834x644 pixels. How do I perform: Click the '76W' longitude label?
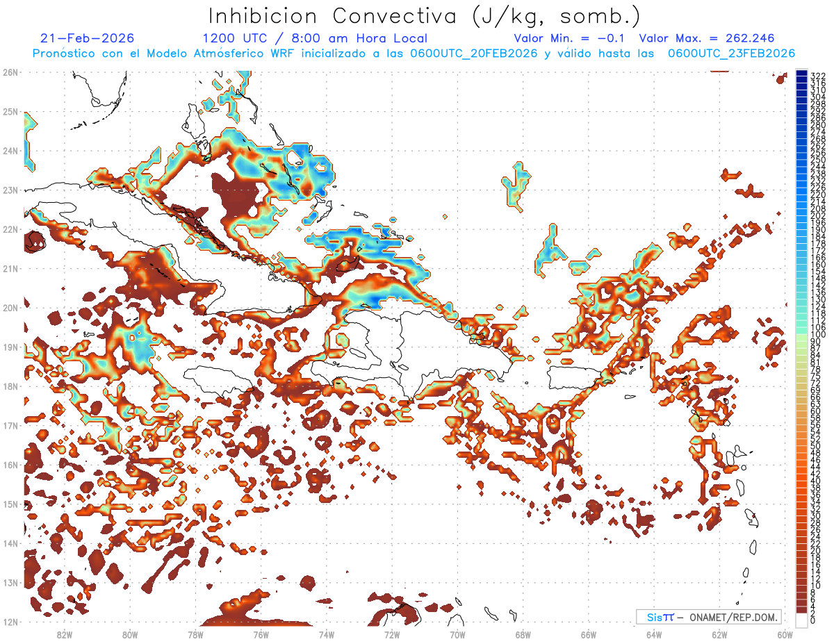point(261,634)
